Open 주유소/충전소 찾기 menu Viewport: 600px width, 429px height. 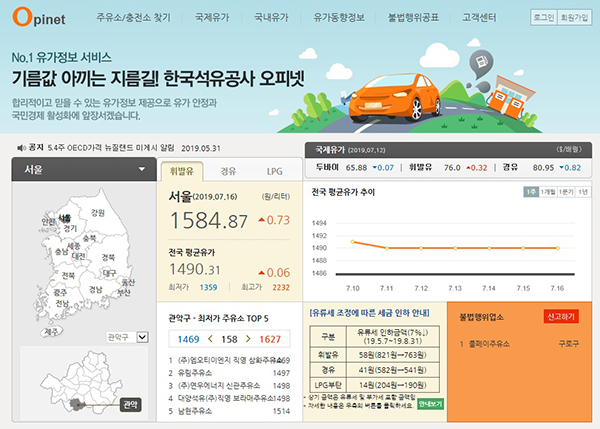[133, 18]
